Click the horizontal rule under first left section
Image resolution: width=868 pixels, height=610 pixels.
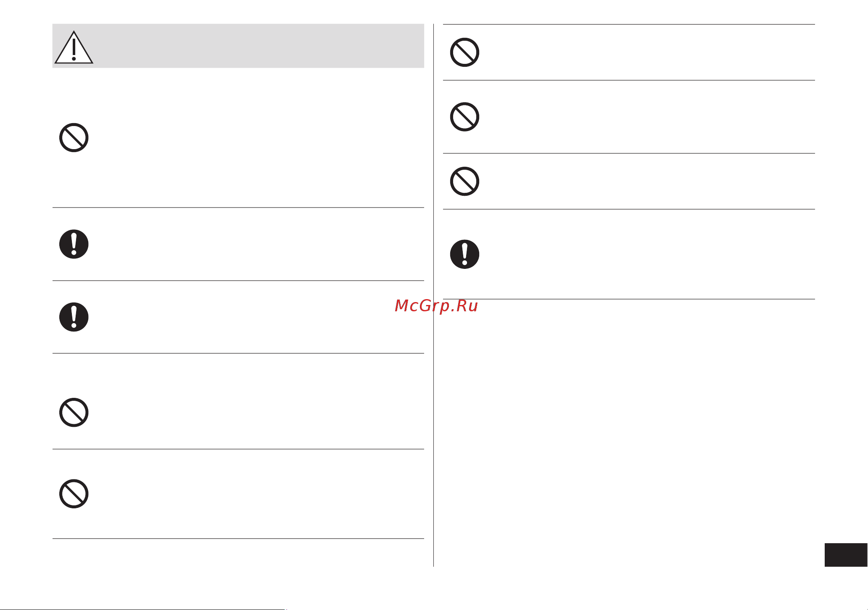(x=238, y=208)
